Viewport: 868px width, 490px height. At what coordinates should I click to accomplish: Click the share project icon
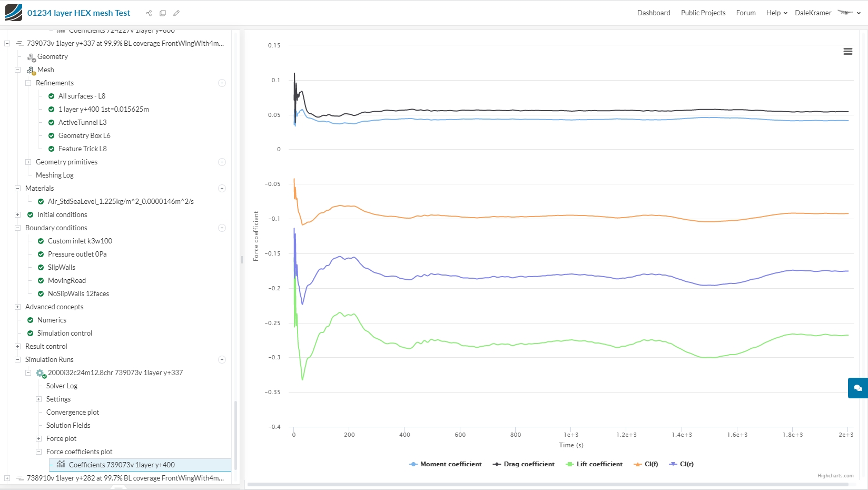point(149,13)
